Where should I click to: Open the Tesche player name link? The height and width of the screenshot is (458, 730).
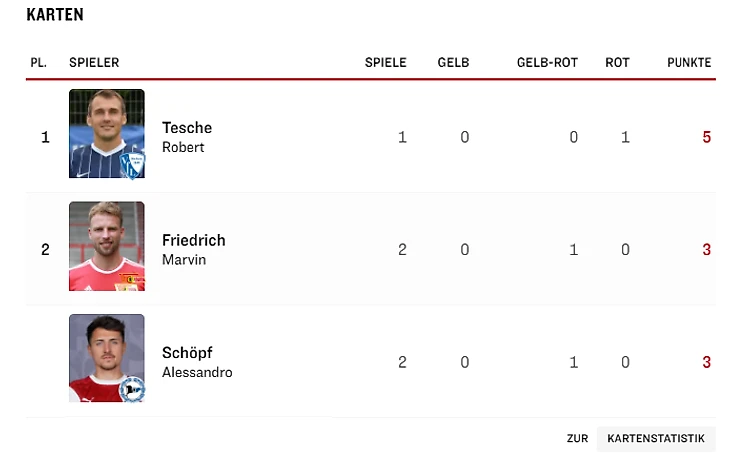(187, 128)
